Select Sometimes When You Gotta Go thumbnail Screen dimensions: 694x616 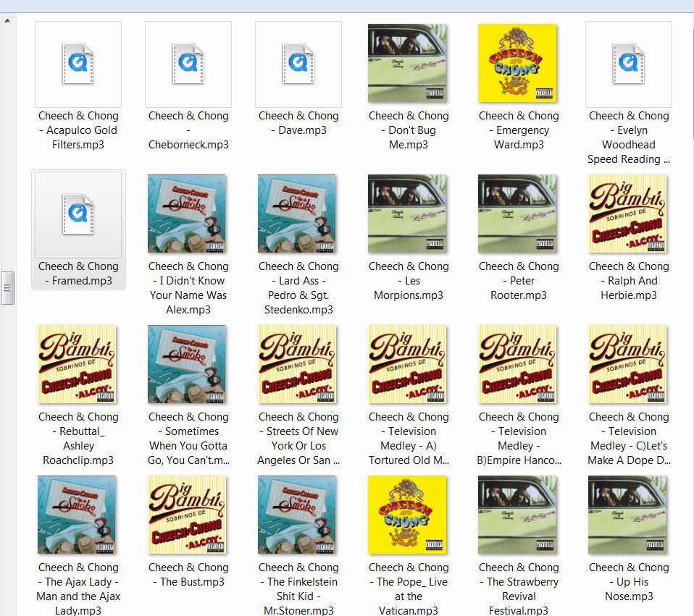(x=187, y=364)
